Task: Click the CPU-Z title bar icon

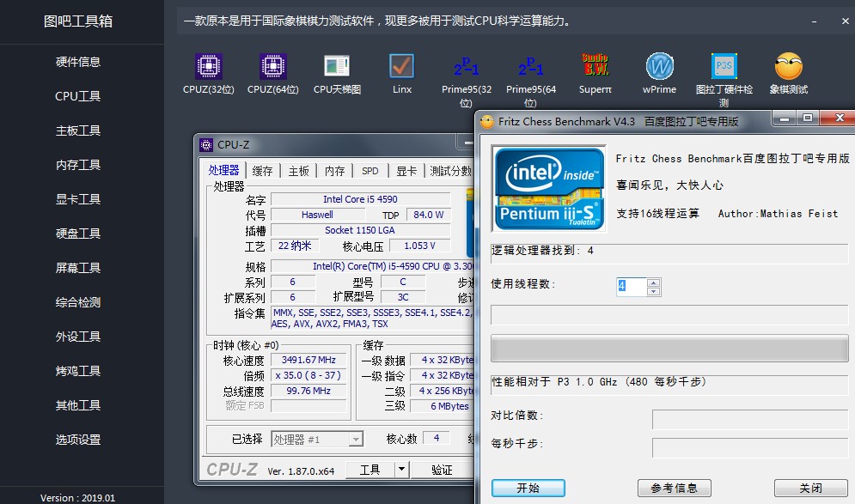Action: [x=206, y=145]
